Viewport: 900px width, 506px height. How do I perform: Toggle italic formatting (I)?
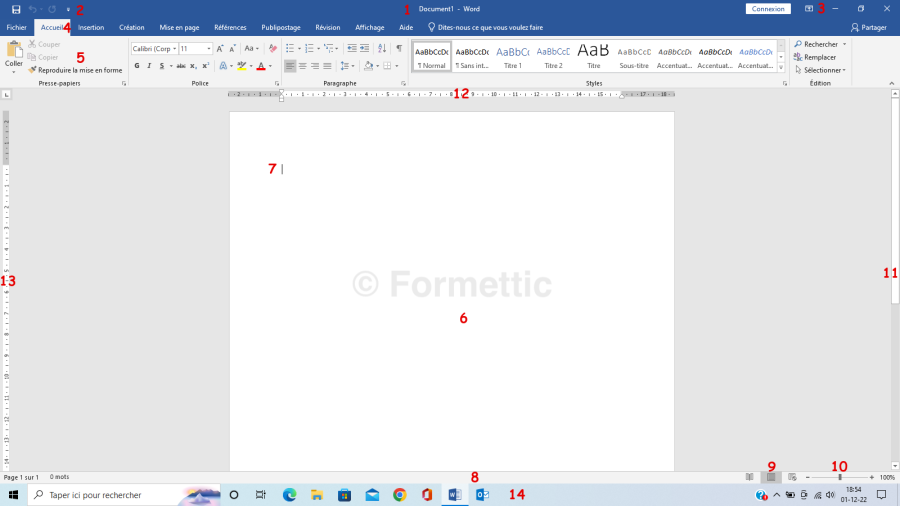149,66
